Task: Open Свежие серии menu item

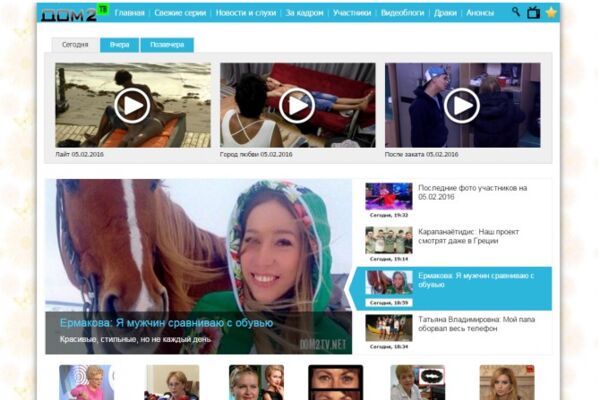Action: point(180,13)
